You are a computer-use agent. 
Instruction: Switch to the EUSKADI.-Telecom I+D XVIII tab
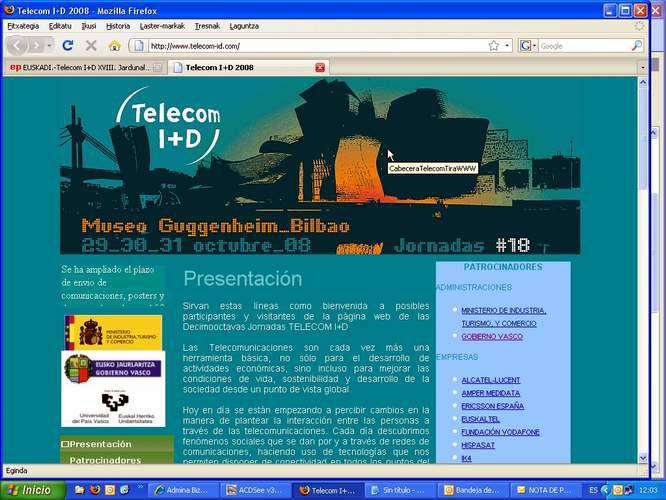[x=86, y=67]
